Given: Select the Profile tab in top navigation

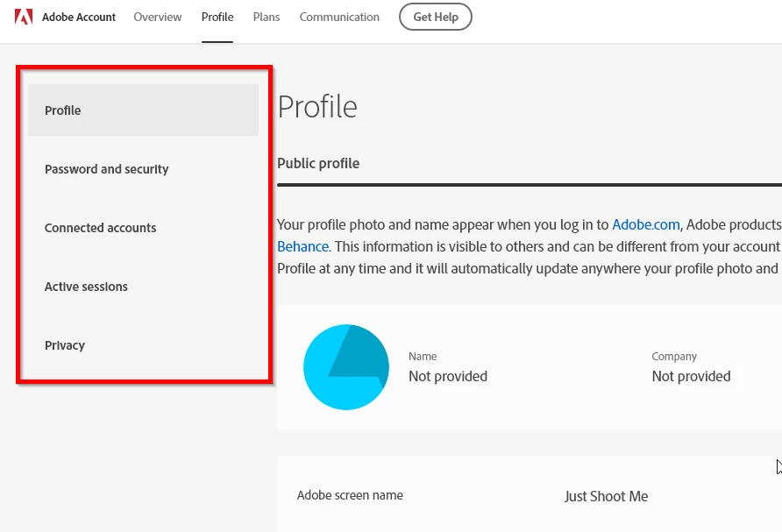Looking at the screenshot, I should 217,17.
